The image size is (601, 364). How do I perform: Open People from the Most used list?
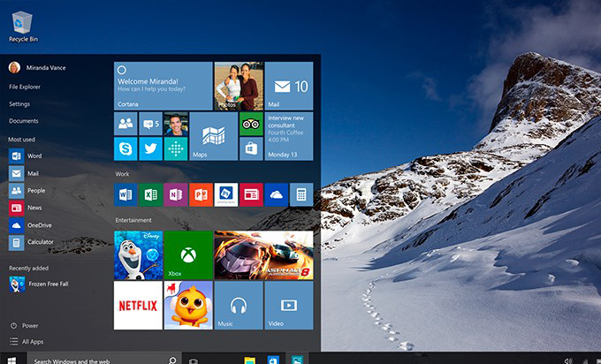click(x=27, y=191)
